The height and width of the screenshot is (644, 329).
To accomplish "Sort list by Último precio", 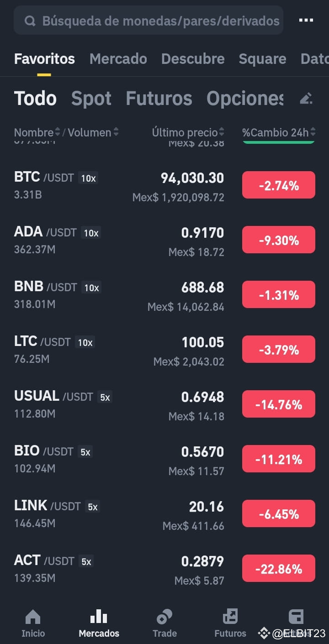I will 188,132.
